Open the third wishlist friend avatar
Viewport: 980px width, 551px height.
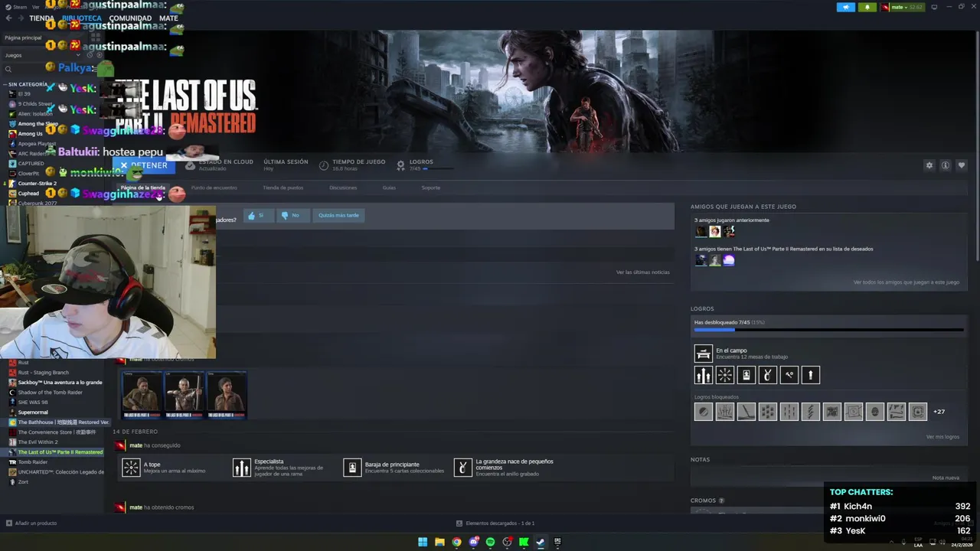[x=728, y=260]
